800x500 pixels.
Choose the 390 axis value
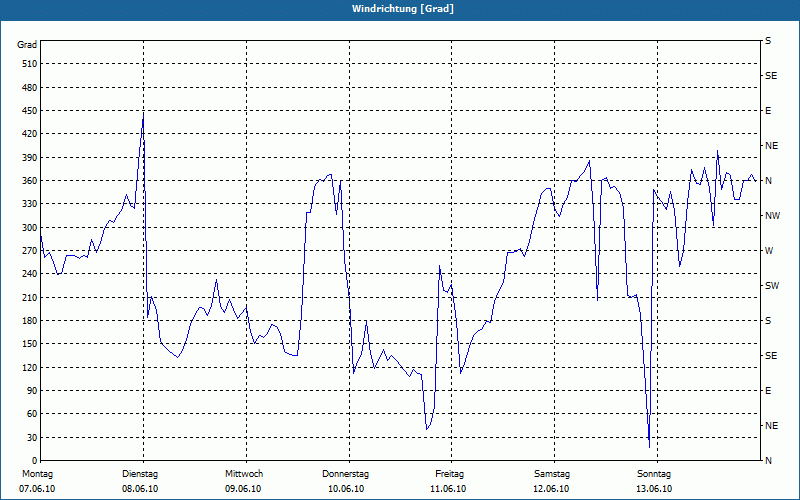coord(29,158)
